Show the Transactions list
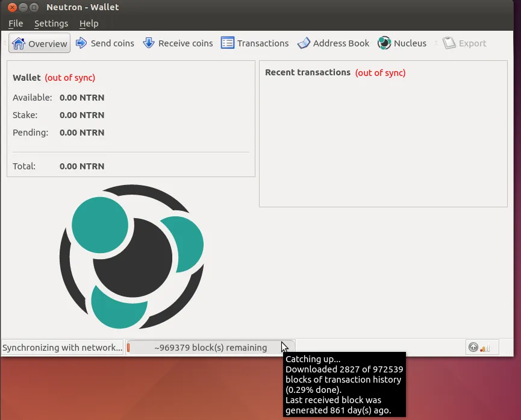 [x=255, y=43]
